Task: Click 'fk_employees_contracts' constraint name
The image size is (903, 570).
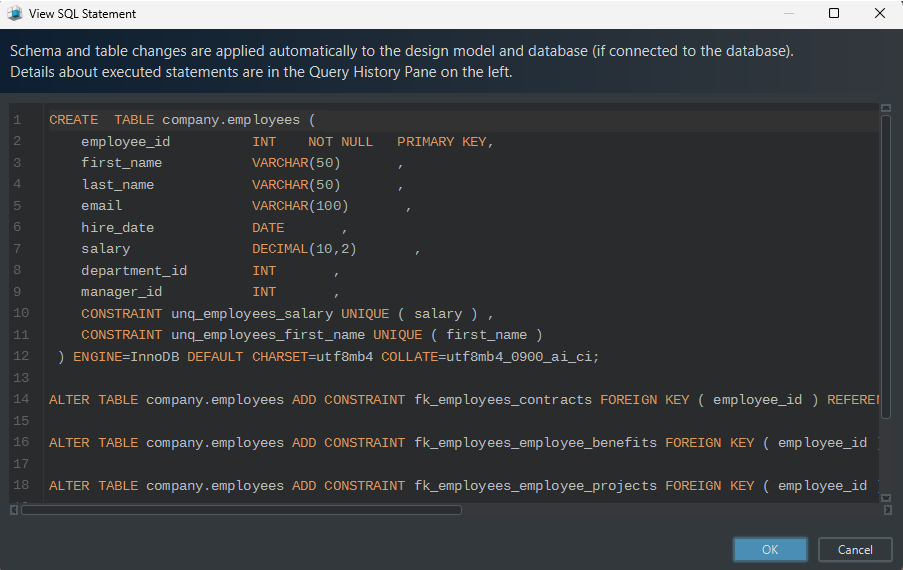Action: point(503,400)
